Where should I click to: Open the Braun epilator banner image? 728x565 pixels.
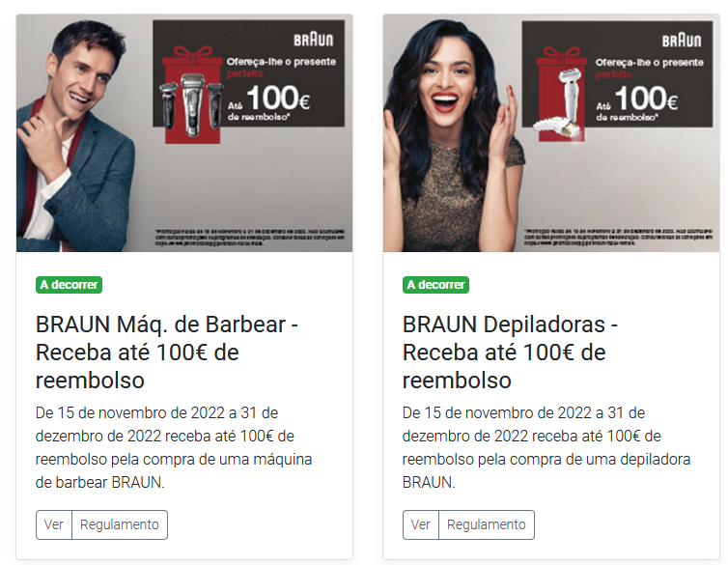click(551, 133)
